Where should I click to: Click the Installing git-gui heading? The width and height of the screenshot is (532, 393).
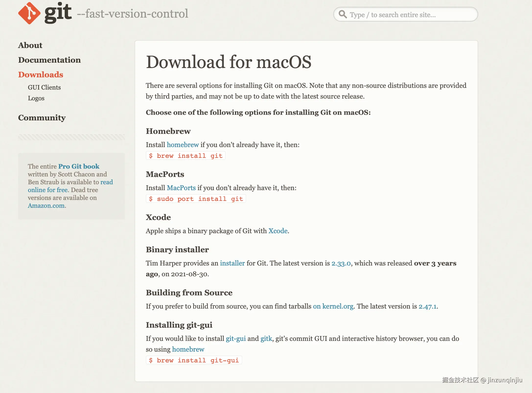pyautogui.click(x=179, y=325)
